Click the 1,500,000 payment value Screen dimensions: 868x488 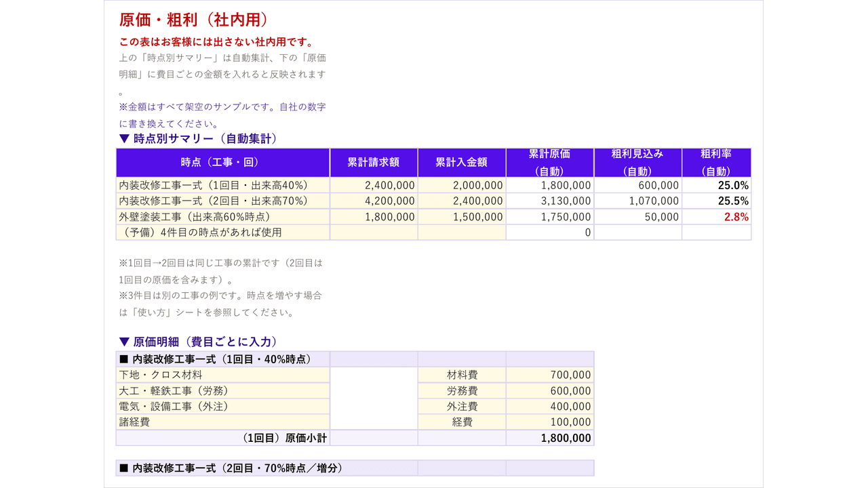(x=462, y=217)
